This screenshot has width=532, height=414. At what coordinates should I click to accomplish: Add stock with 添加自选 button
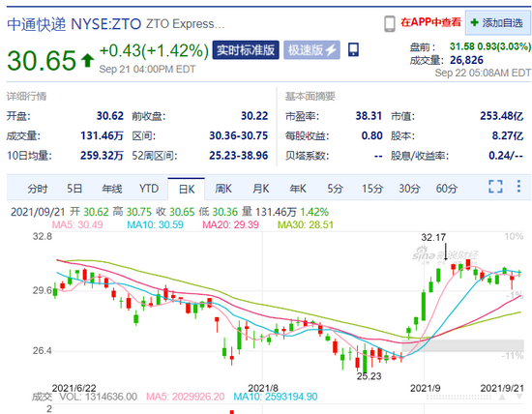(498, 23)
